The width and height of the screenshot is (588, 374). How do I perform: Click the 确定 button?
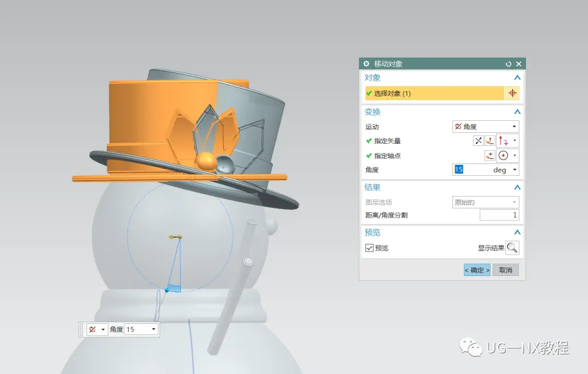pos(477,269)
